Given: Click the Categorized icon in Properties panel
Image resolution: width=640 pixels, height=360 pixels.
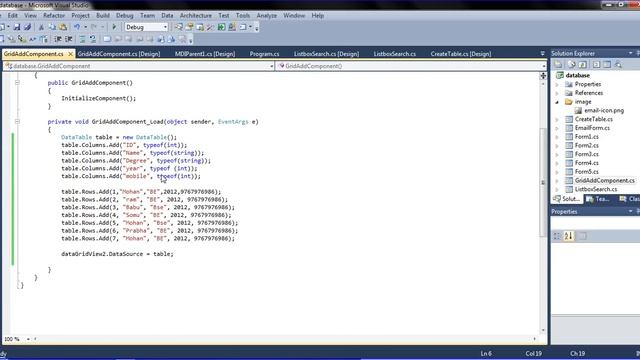Looking at the screenshot, I should (x=557, y=236).
